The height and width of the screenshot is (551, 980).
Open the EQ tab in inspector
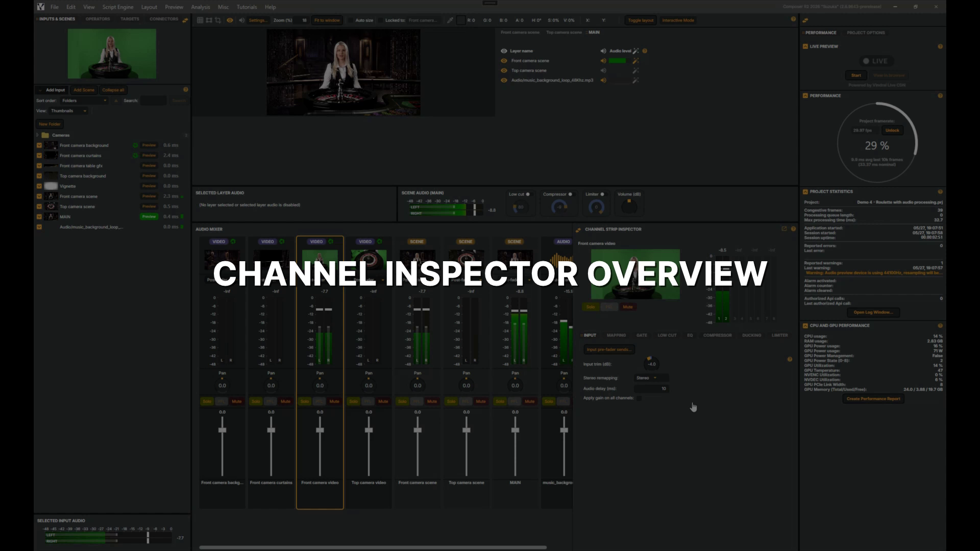tap(690, 335)
